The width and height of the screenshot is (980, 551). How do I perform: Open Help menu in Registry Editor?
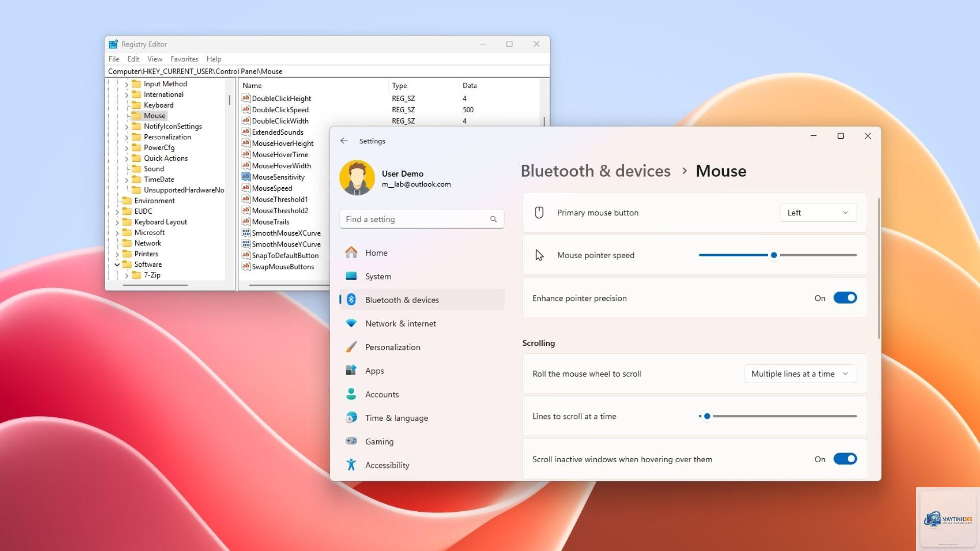click(214, 59)
